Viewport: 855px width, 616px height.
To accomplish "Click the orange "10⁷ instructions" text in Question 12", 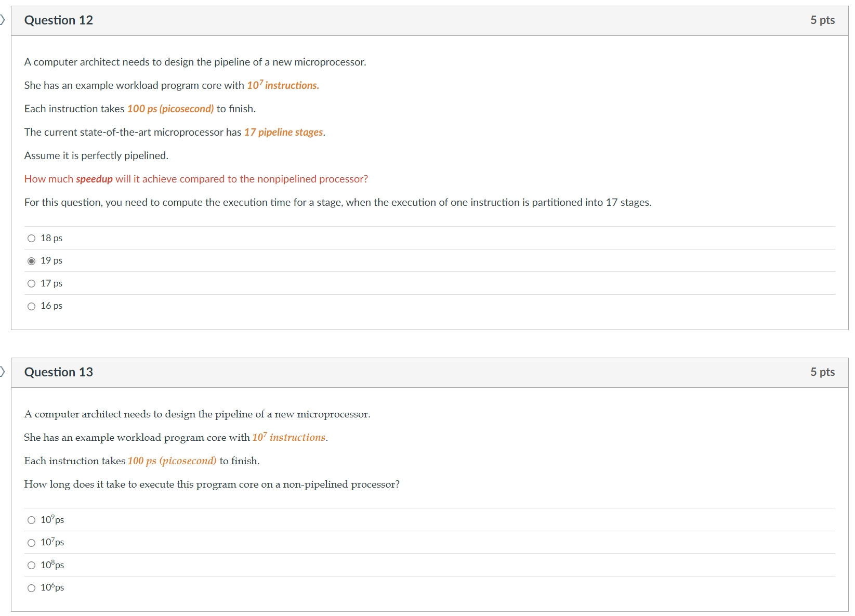I will [x=283, y=85].
